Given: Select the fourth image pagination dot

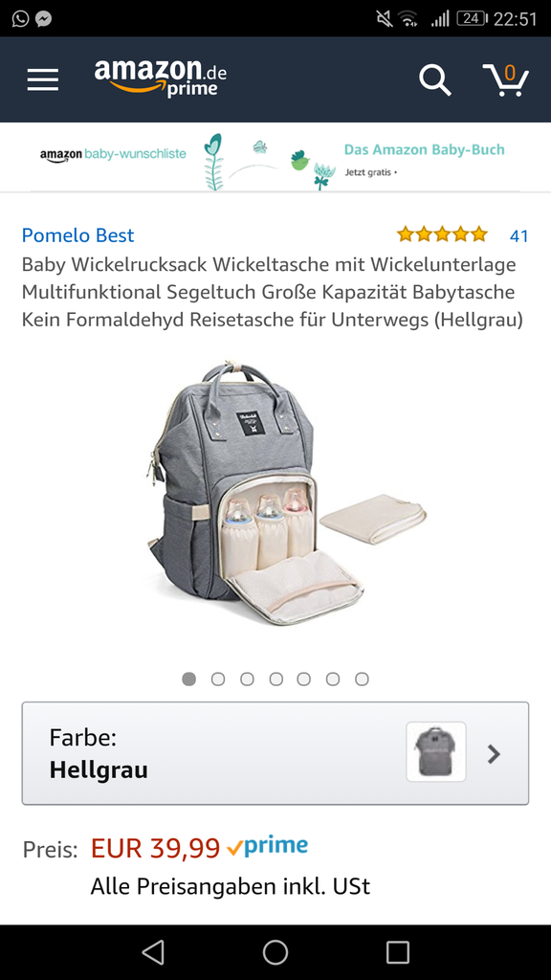Looking at the screenshot, I should tap(276, 679).
